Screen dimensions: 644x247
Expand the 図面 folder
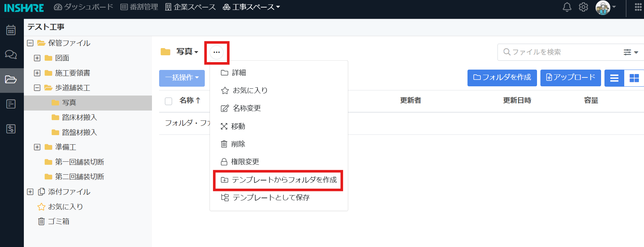point(37,58)
